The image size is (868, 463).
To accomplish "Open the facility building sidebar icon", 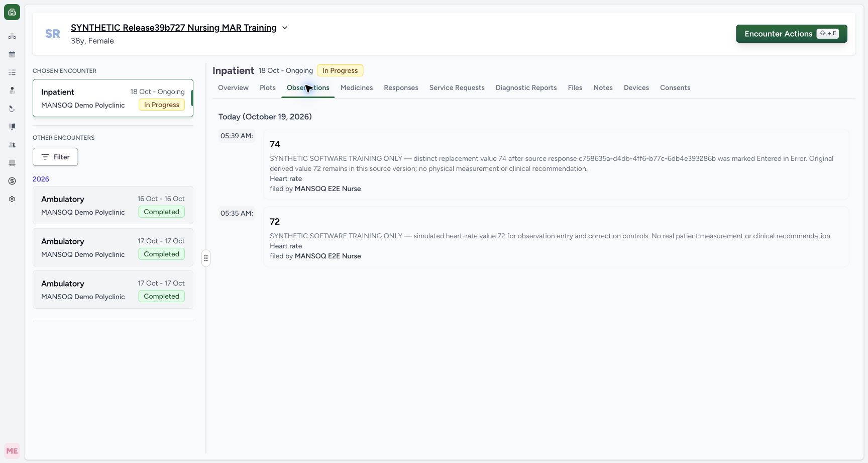I will [x=12, y=36].
